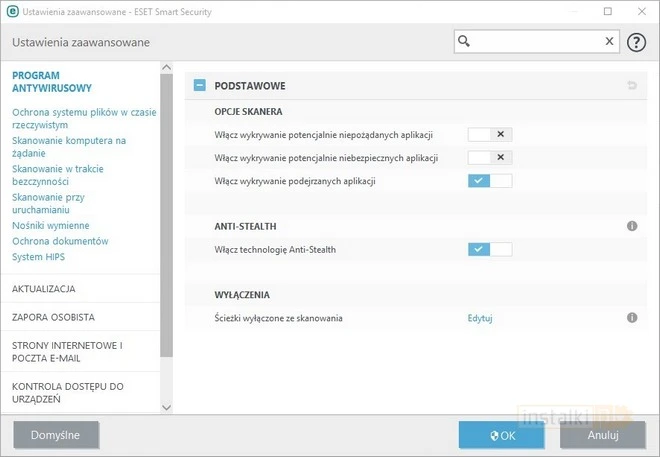
Task: Enable detection of potentially unwanted applications
Action: point(490,134)
